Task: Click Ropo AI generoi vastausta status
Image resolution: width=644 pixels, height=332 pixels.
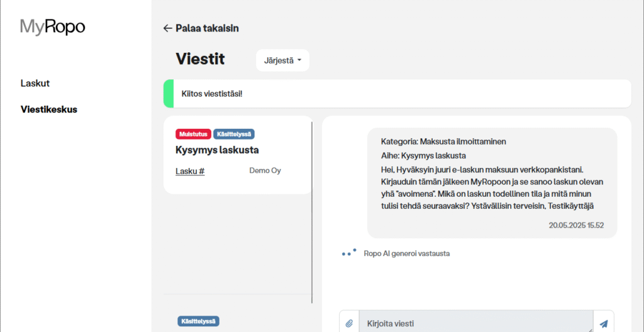Action: (x=407, y=253)
